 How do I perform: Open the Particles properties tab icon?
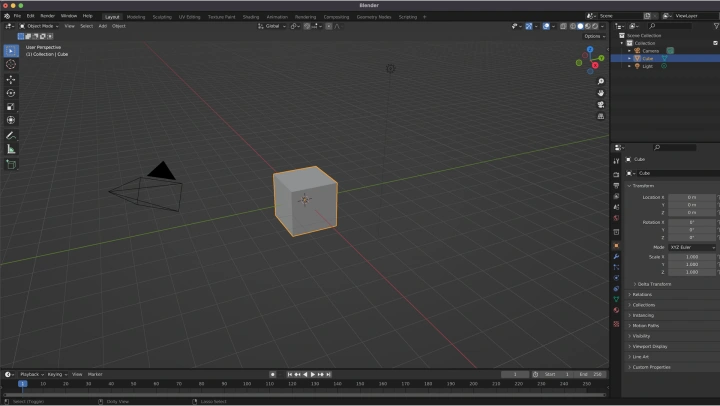pyautogui.click(x=616, y=267)
